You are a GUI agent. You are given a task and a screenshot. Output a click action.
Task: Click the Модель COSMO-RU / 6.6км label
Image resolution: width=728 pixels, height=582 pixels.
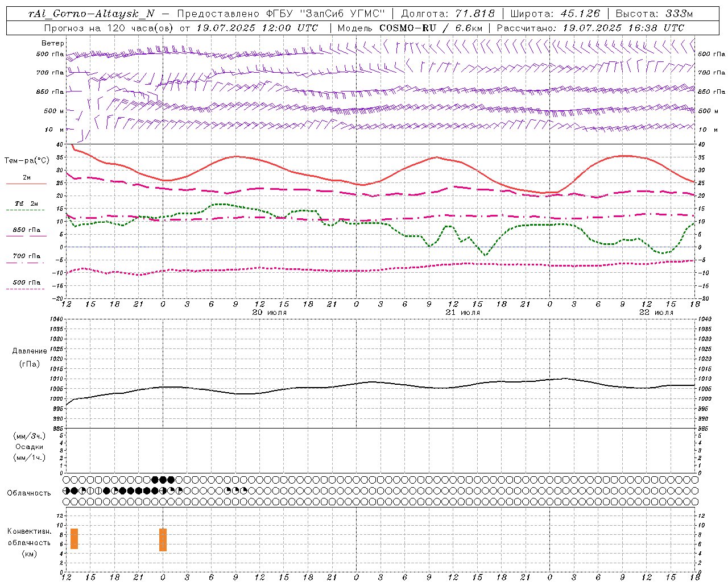click(410, 27)
